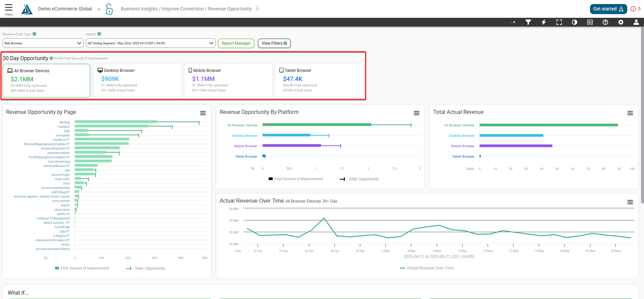Select the Tablet Browser card

319,80
